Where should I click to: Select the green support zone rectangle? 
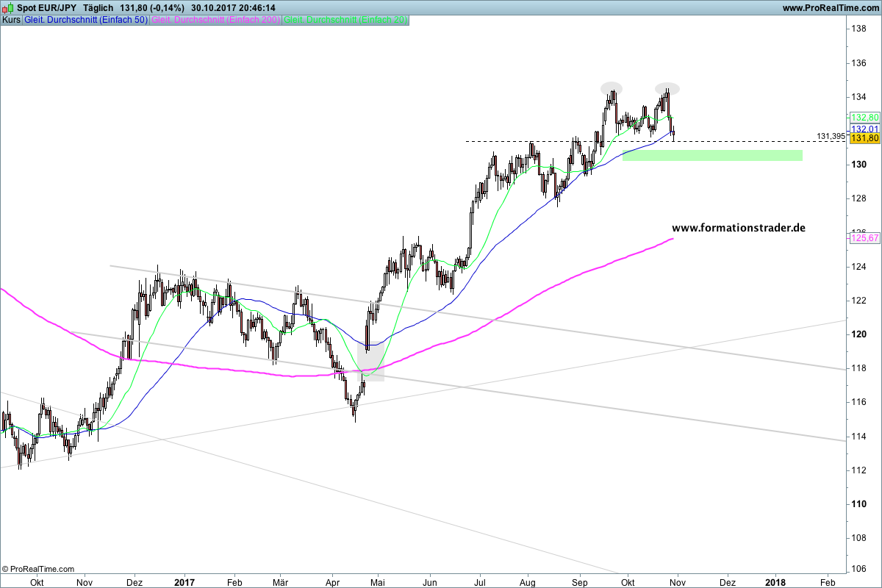711,155
